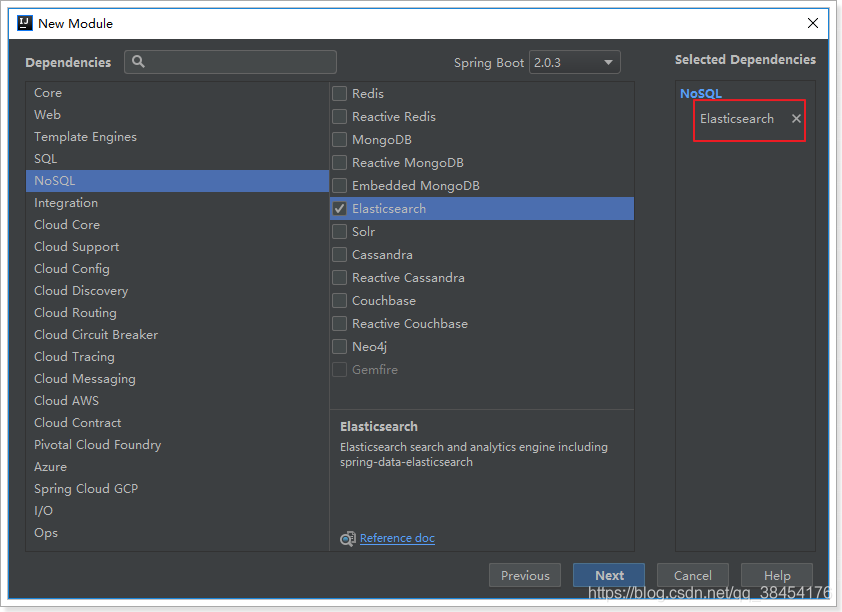Select Cloud Messaging category
The image size is (842, 612).
coord(177,379)
